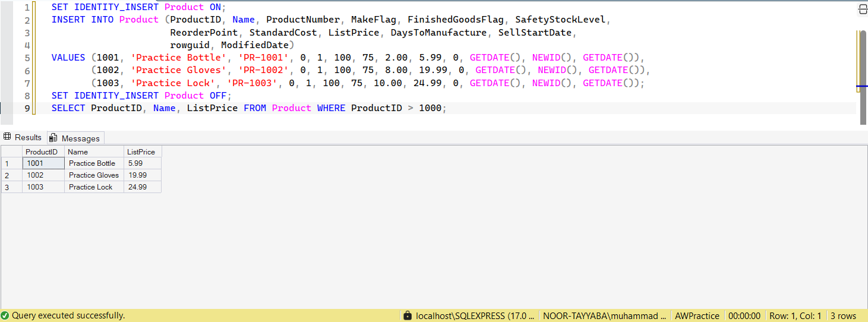Click the SELECT keyword on line 9

pyautogui.click(x=68, y=108)
